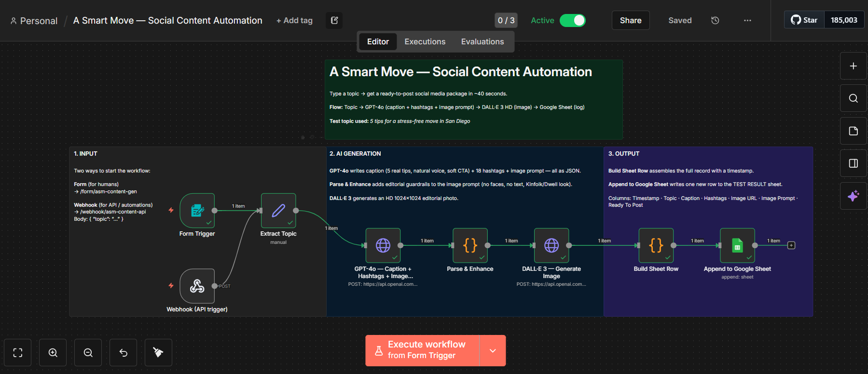Switch to the Editor tab

pyautogui.click(x=378, y=42)
